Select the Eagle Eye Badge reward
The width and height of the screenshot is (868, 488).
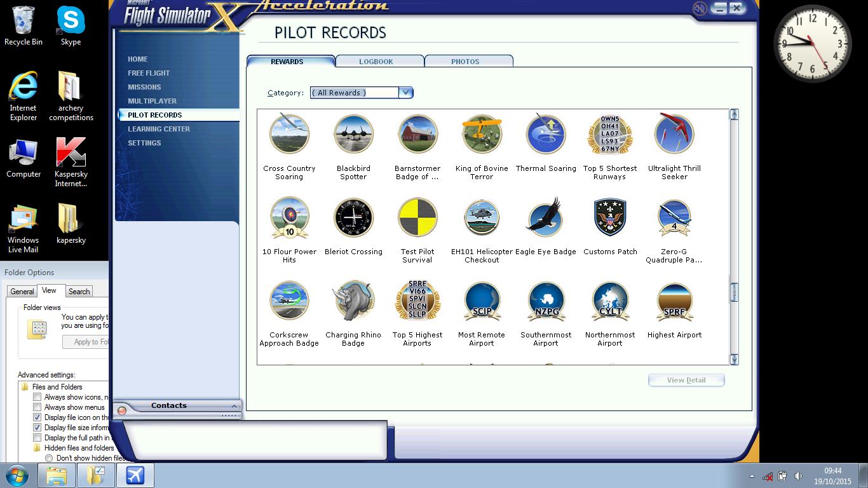point(546,217)
